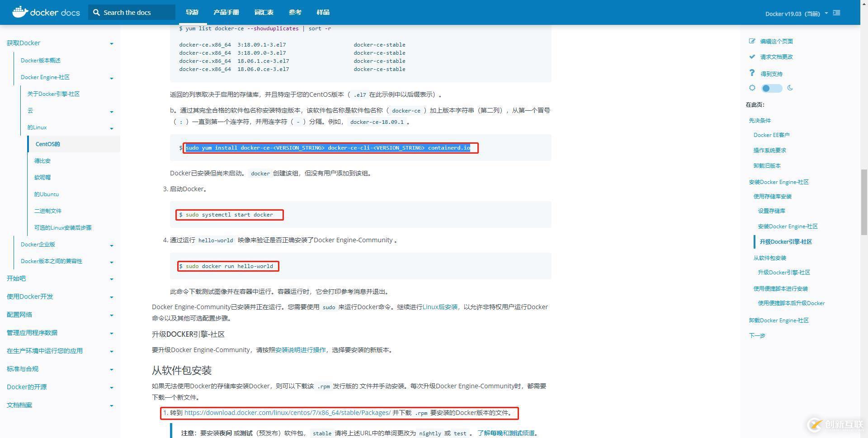Screen dimensions: 868x438
Task: Expand the Docker企业版 sidebar arrow
Action: pyautogui.click(x=112, y=245)
